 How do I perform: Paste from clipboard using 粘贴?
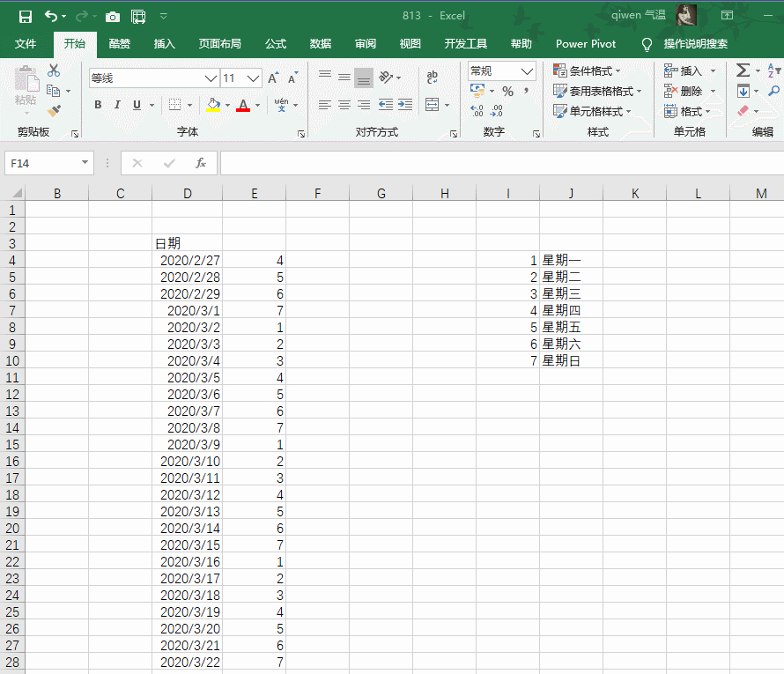tap(25, 85)
